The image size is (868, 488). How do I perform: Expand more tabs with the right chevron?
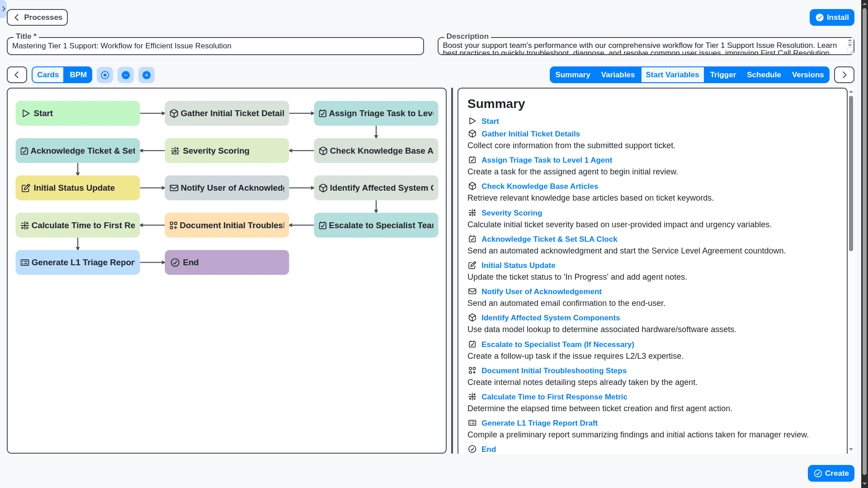click(844, 75)
